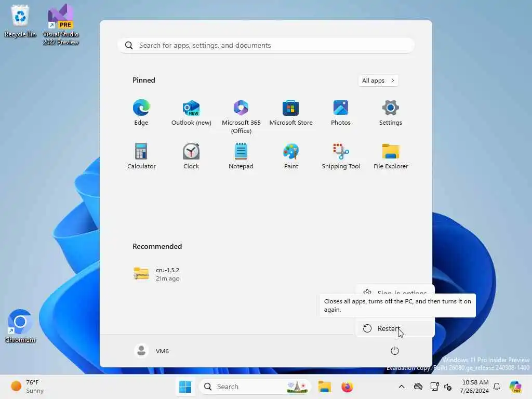Click the taskbar clock showing 10:58 AM
This screenshot has height=399, width=532.
pos(475,387)
